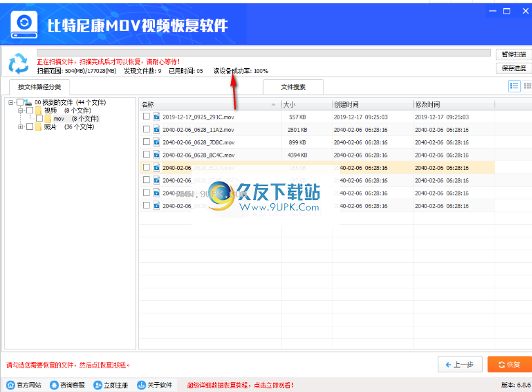The image size is (532, 392).
Task: Click file icon of 2040-02-06_0628_8C4C.mov
Action: coord(156,155)
